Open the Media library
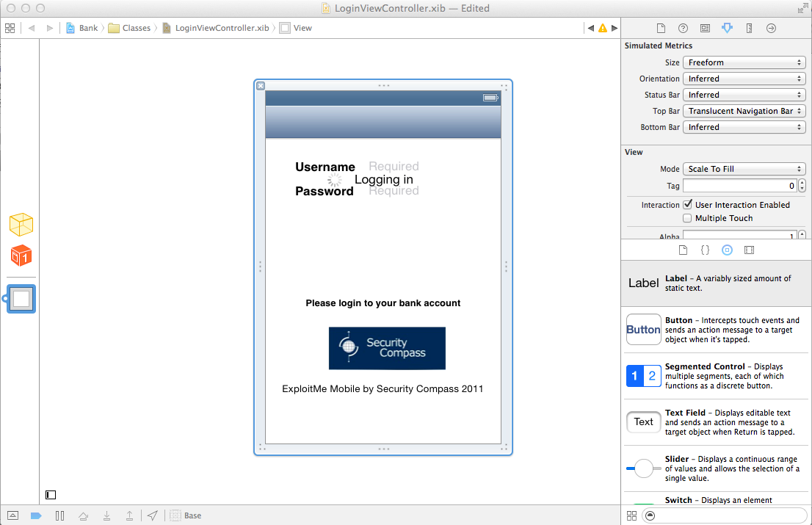Viewport: 812px width, 525px height. coord(749,250)
